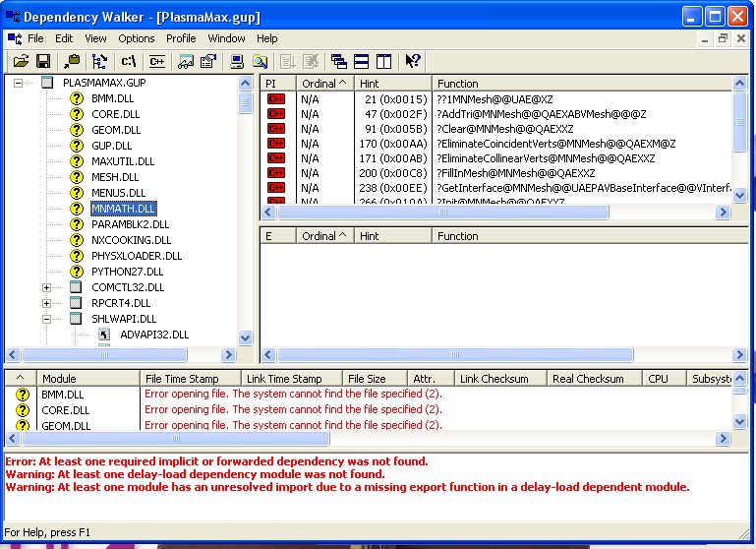
Task: Sort imports by PI column header
Action: pos(278,84)
